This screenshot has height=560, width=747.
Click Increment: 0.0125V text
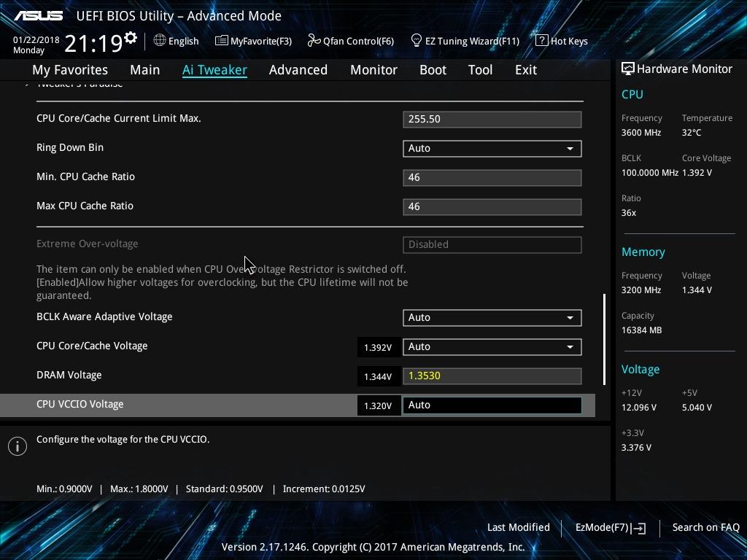[x=324, y=489]
